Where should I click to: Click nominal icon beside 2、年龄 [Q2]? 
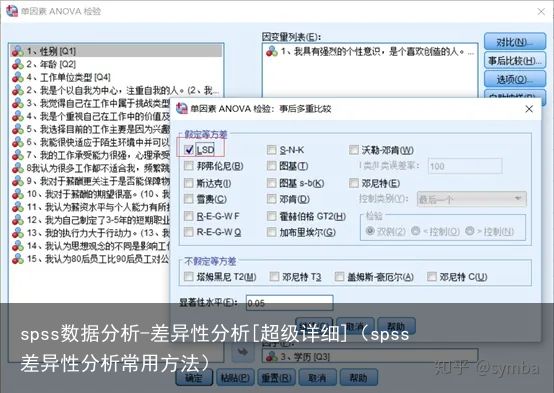18,64
